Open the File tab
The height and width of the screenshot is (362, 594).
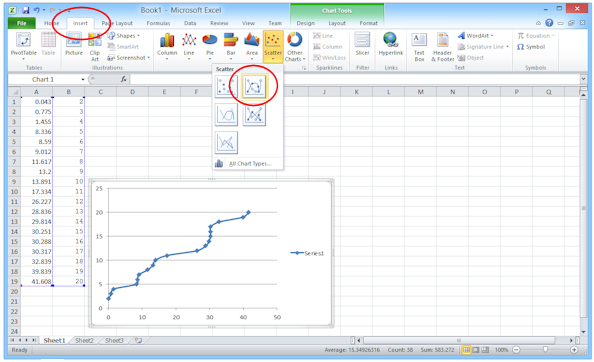(x=22, y=23)
